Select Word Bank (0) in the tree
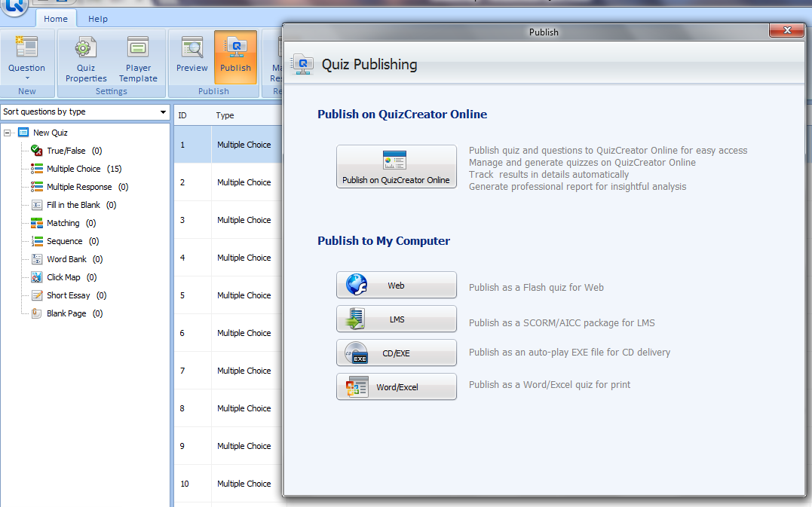The width and height of the screenshot is (812, 507). coord(75,259)
